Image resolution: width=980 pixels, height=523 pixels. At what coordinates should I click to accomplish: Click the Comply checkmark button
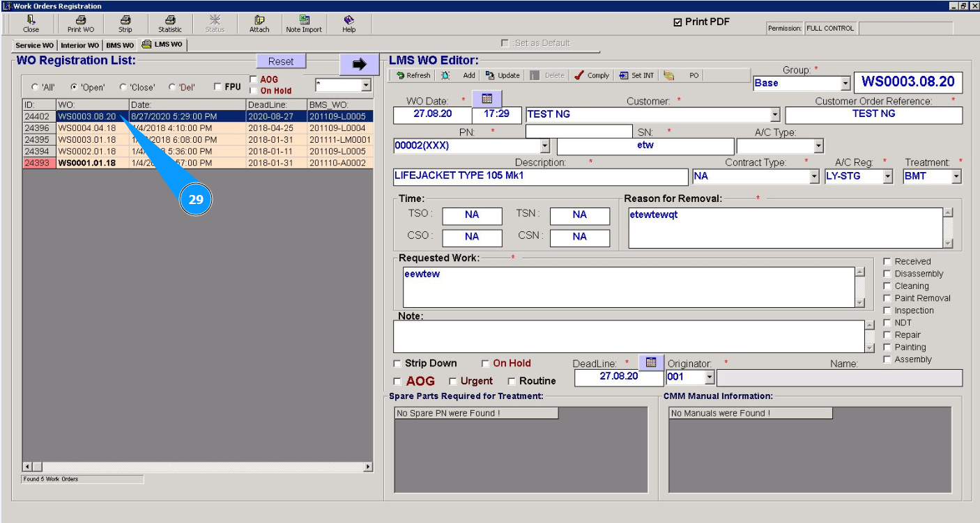(x=592, y=75)
